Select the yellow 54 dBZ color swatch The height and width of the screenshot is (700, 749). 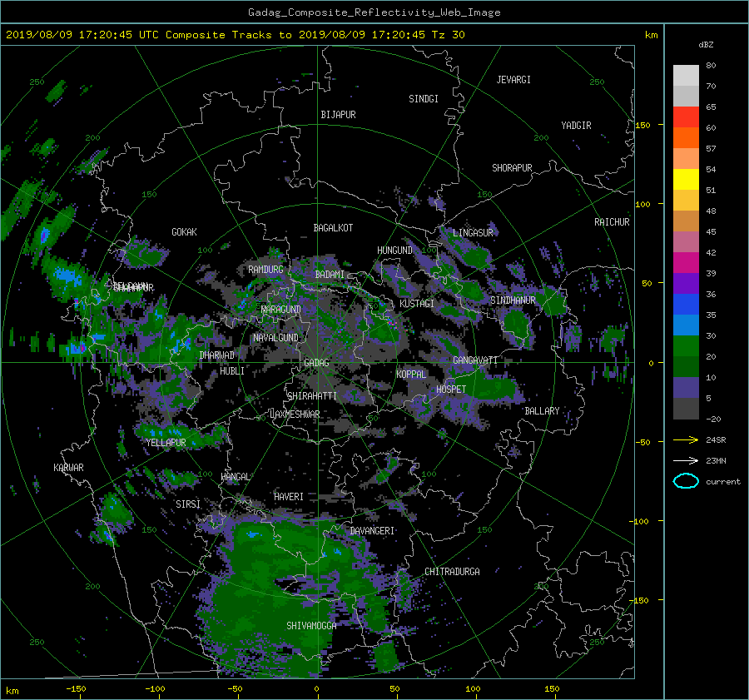pyautogui.click(x=686, y=179)
